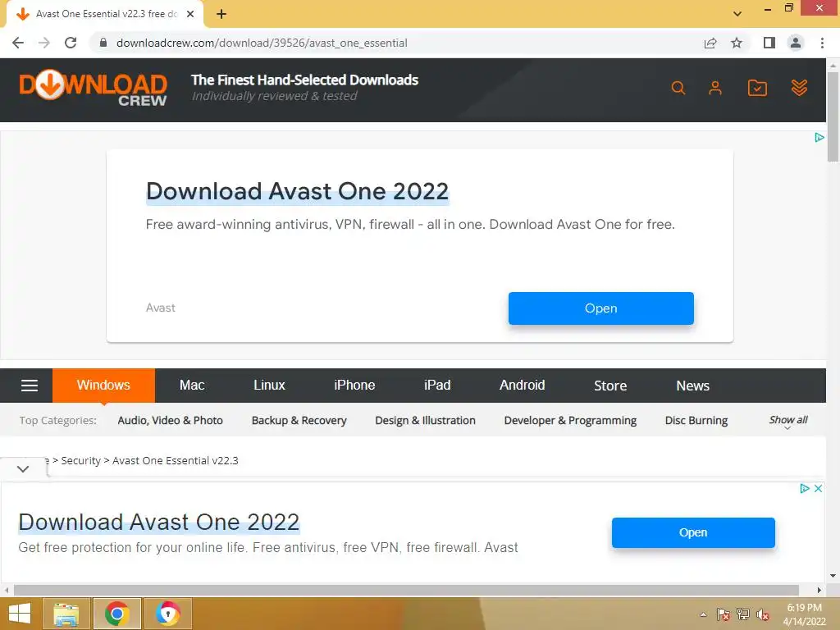Image resolution: width=840 pixels, height=630 pixels.
Task: Open Backup & Recovery category
Action: click(299, 421)
